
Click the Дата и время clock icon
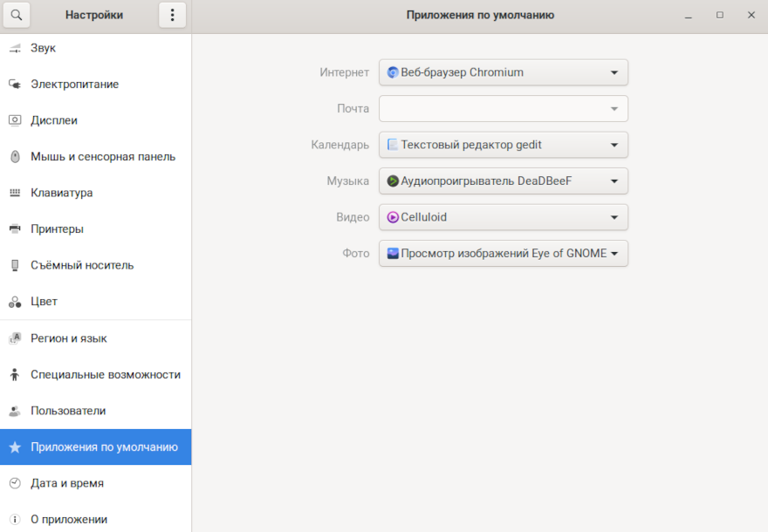(x=15, y=483)
